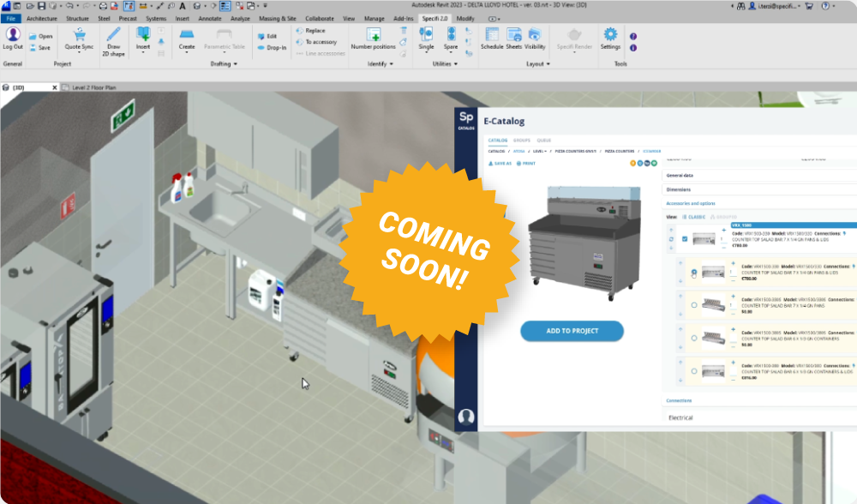Click the binoculars search icon

(x=740, y=6)
